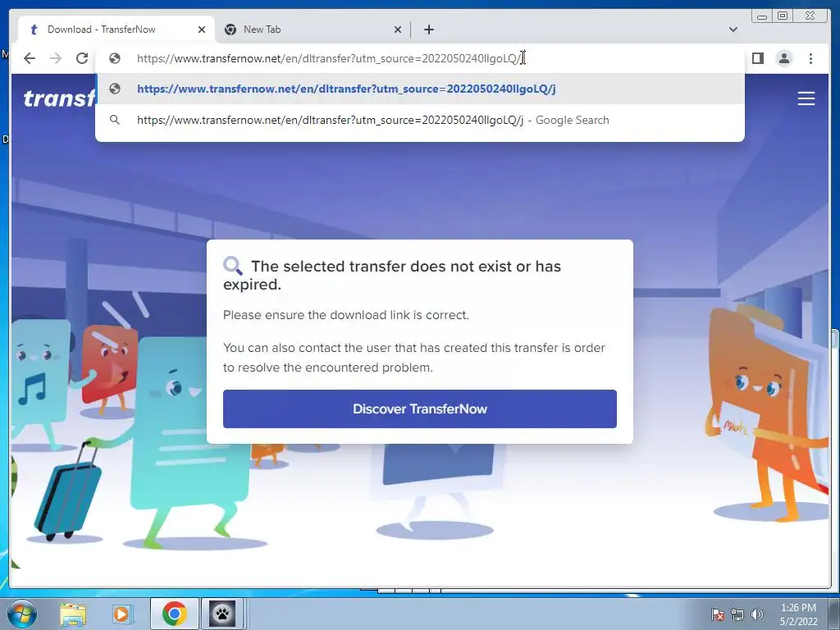Click inside the address bar URL
This screenshot has height=630, width=840.
(330, 58)
